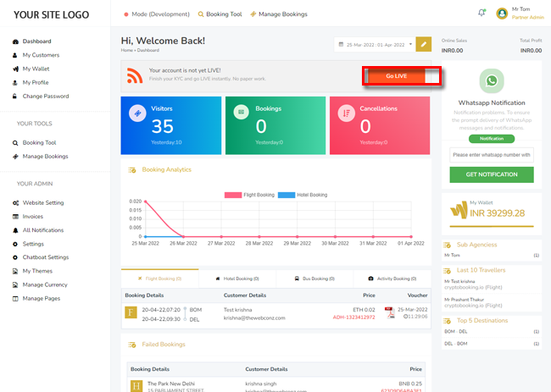The width and height of the screenshot is (551, 392).
Task: Click the Manage Currency icon
Action: pyautogui.click(x=15, y=284)
